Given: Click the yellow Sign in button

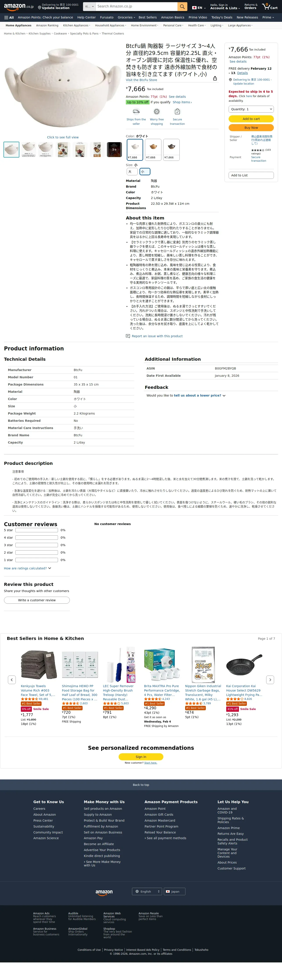Looking at the screenshot, I should point(141,757).
